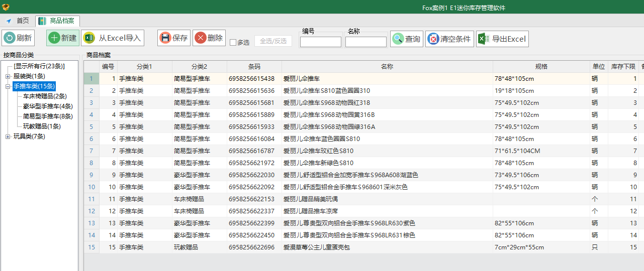This screenshot has height=271, width=644.
Task: Click barcode cell 6958256622450
Action: tap(254, 235)
